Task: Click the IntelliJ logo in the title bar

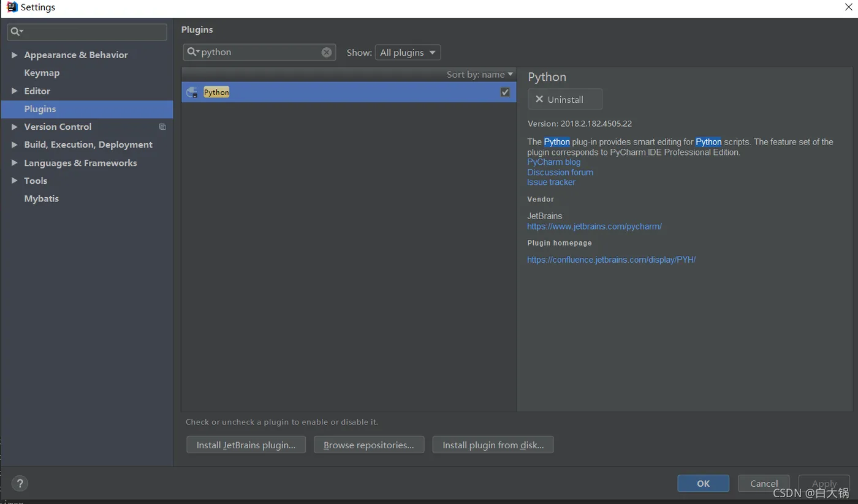Action: click(12, 7)
